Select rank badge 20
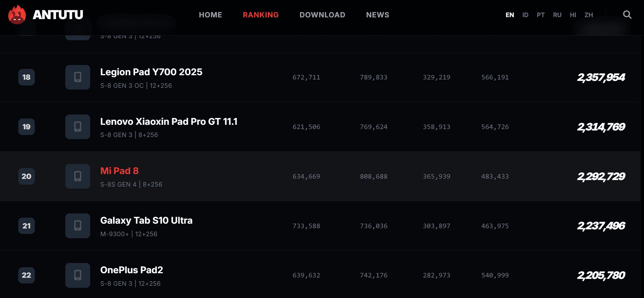Viewport: 644px width, 298px height. pos(27,176)
